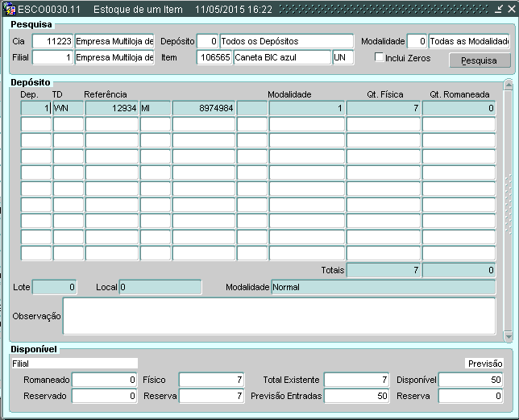Screen dimensions: 519x420
Task: Click the Dep. cell in first row
Action: pyautogui.click(x=36, y=108)
